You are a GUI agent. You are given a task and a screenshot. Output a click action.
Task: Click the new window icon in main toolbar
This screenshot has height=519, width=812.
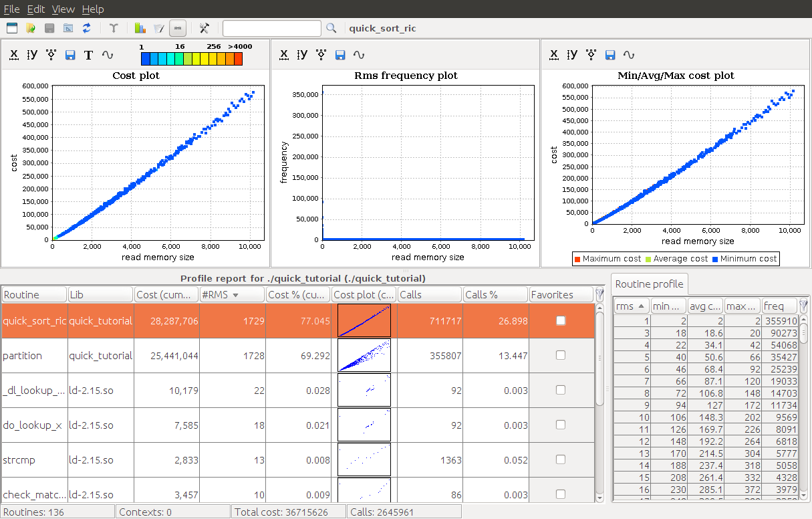[12, 28]
